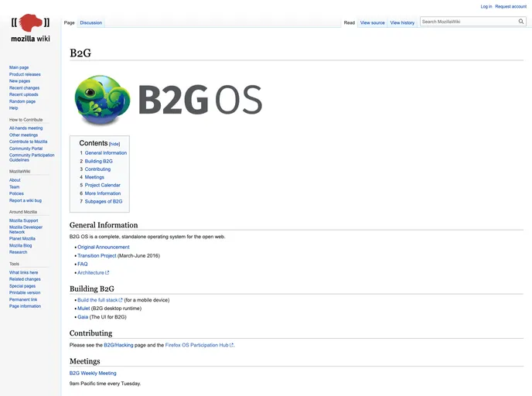Jump to Building B2G in Contents
The width and height of the screenshot is (532, 396).
coord(98,161)
